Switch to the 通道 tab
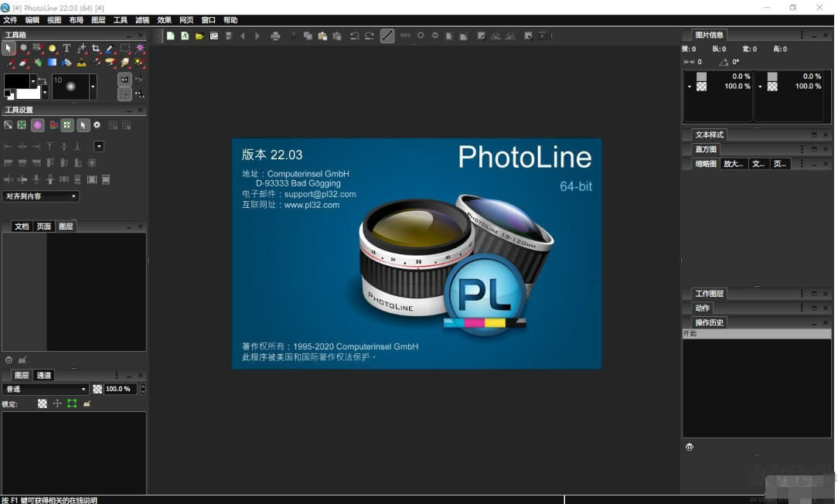The width and height of the screenshot is (838, 504). tap(43, 375)
